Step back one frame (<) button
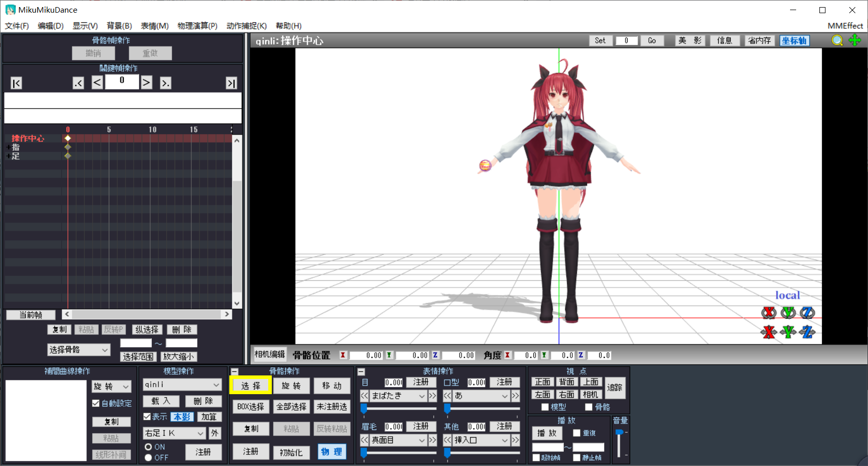The height and width of the screenshot is (466, 868). [97, 82]
